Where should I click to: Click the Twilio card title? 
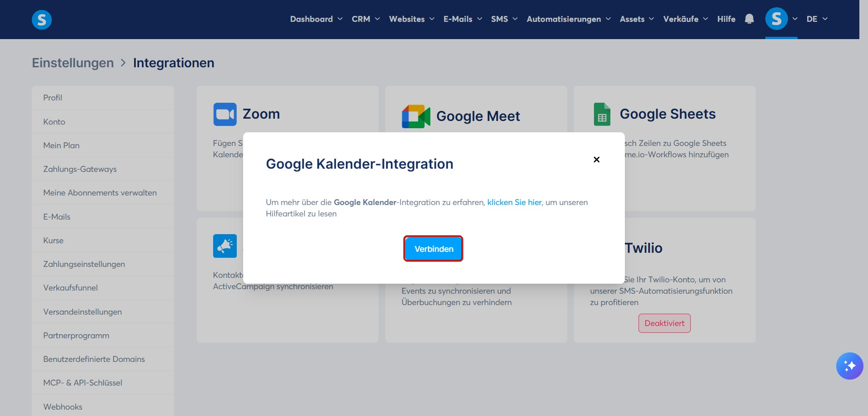644,248
